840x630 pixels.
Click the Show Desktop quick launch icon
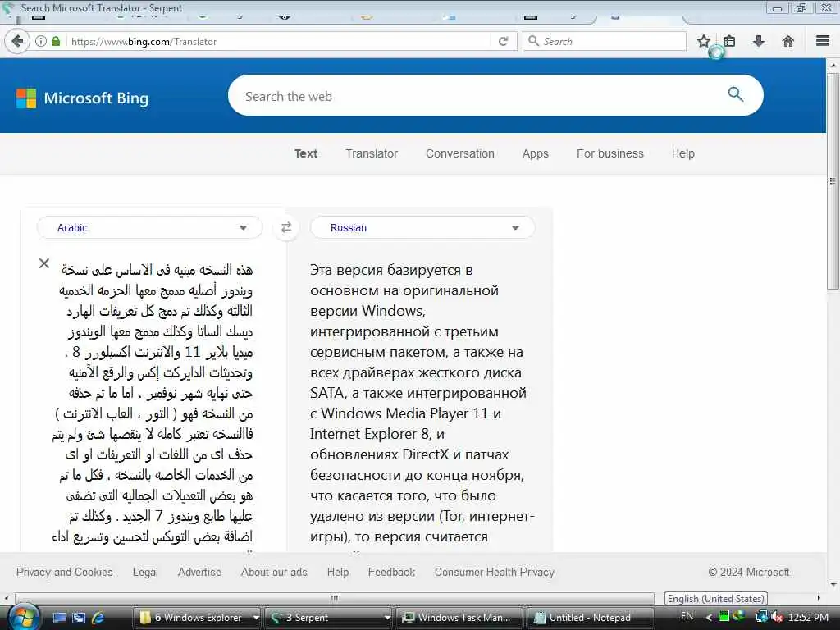pos(59,618)
